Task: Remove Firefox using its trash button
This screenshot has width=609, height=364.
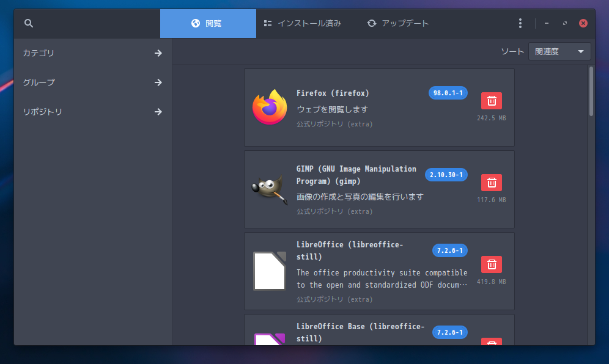Action: [492, 101]
